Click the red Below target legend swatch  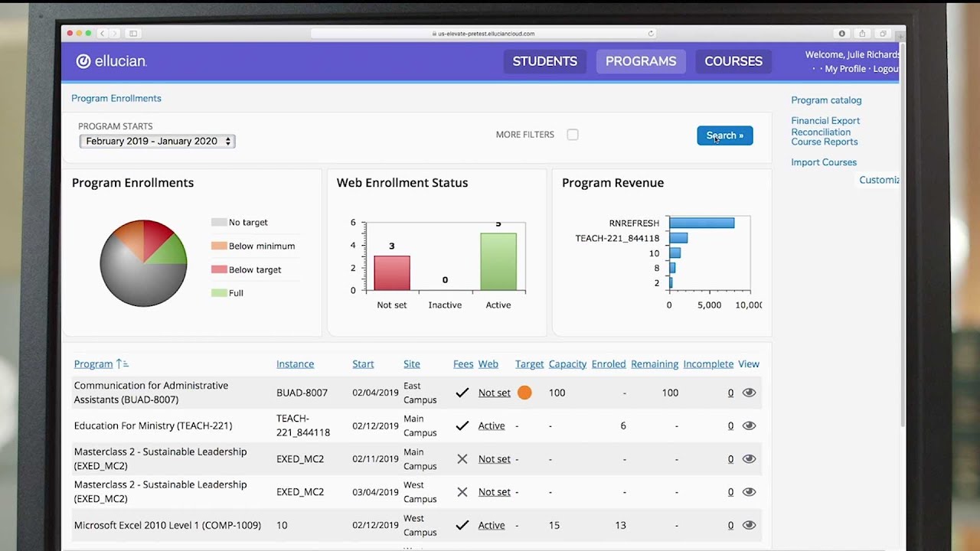[x=219, y=269]
